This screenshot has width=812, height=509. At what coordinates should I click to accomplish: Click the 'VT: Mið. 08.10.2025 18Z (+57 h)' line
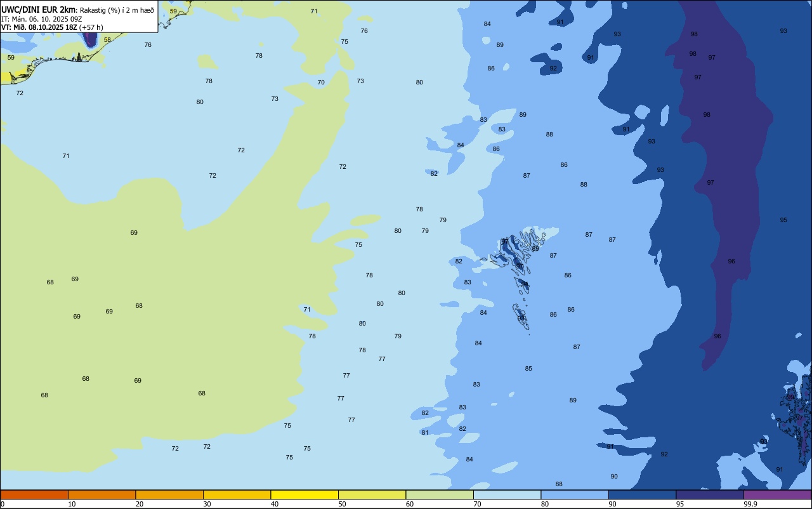(x=52, y=27)
